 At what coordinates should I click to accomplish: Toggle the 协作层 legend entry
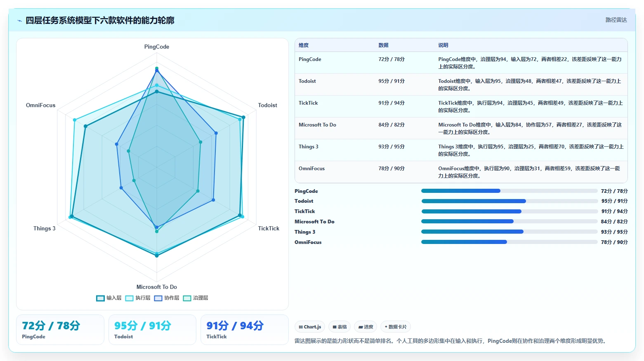pos(167,298)
